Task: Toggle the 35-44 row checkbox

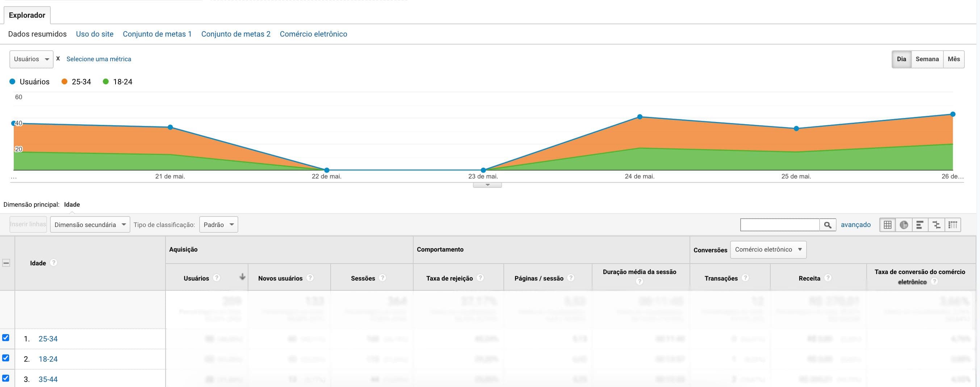Action: pyautogui.click(x=6, y=379)
